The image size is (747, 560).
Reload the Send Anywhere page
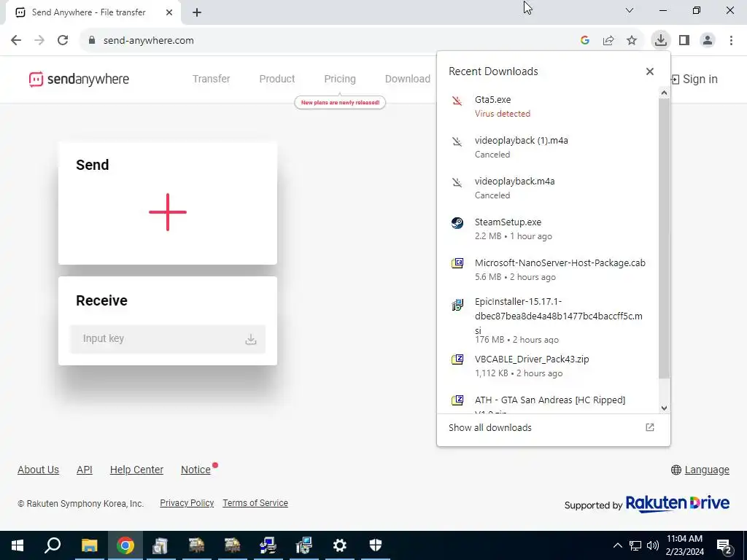coord(63,41)
